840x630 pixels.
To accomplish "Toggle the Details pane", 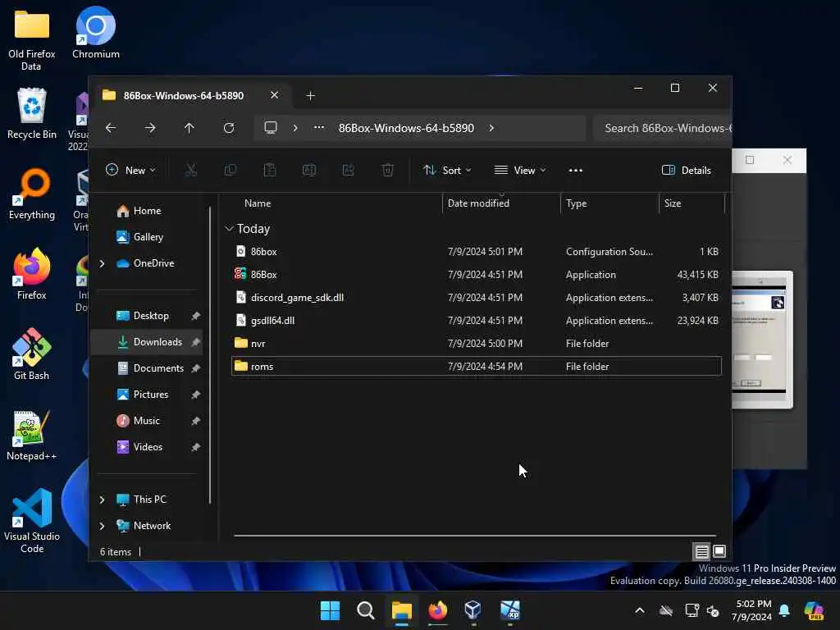I will tap(687, 171).
